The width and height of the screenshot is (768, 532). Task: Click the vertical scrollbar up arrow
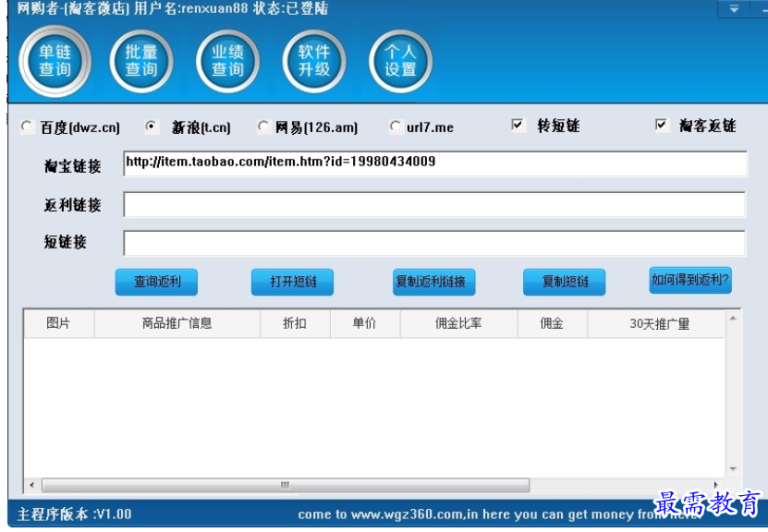tap(733, 319)
